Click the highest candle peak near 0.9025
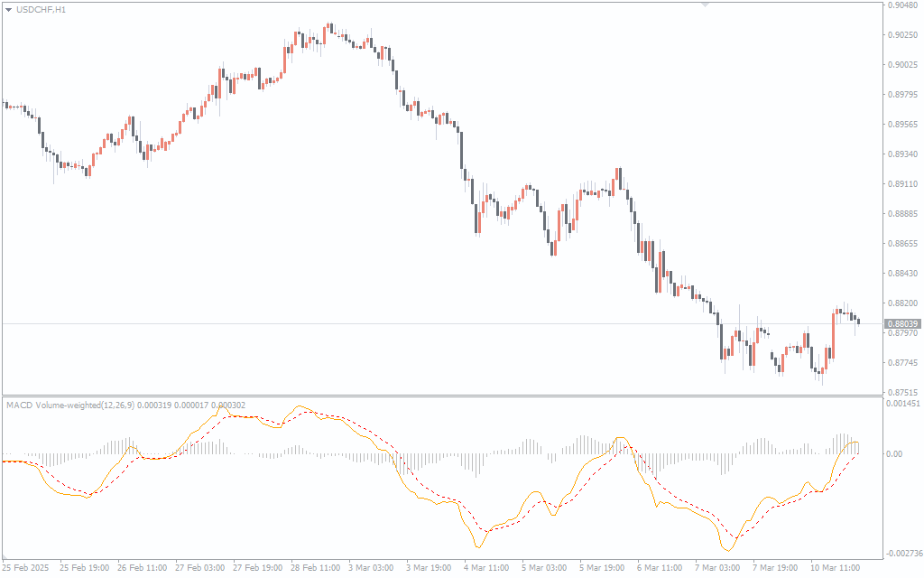The height and width of the screenshot is (578, 924). (329, 27)
